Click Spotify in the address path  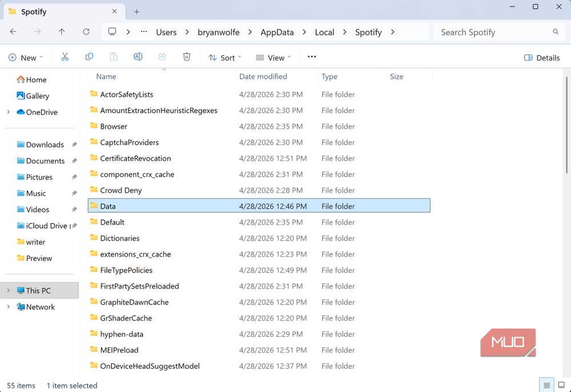click(x=368, y=33)
